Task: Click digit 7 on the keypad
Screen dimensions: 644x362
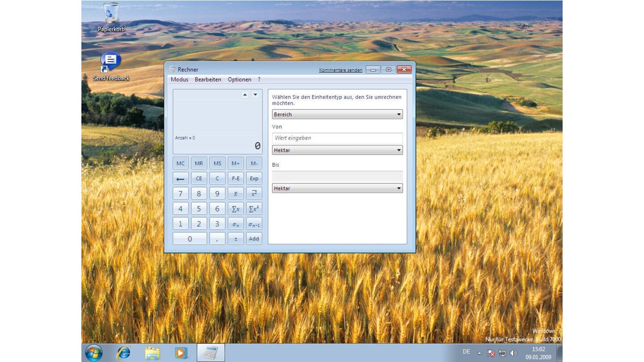Action: coord(180,193)
